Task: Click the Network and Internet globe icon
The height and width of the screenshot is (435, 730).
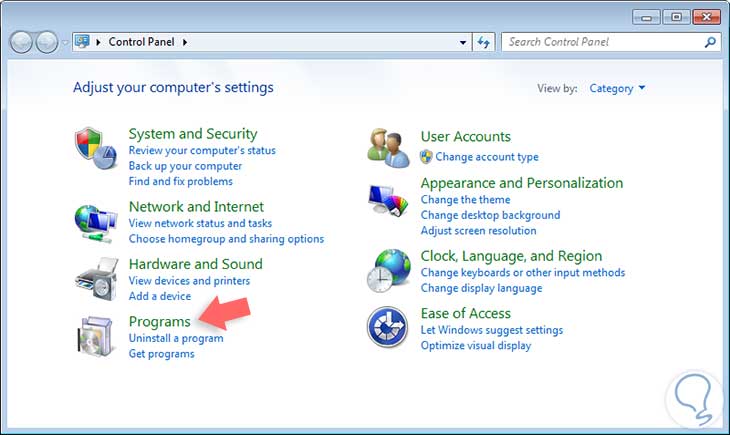Action: click(x=95, y=224)
